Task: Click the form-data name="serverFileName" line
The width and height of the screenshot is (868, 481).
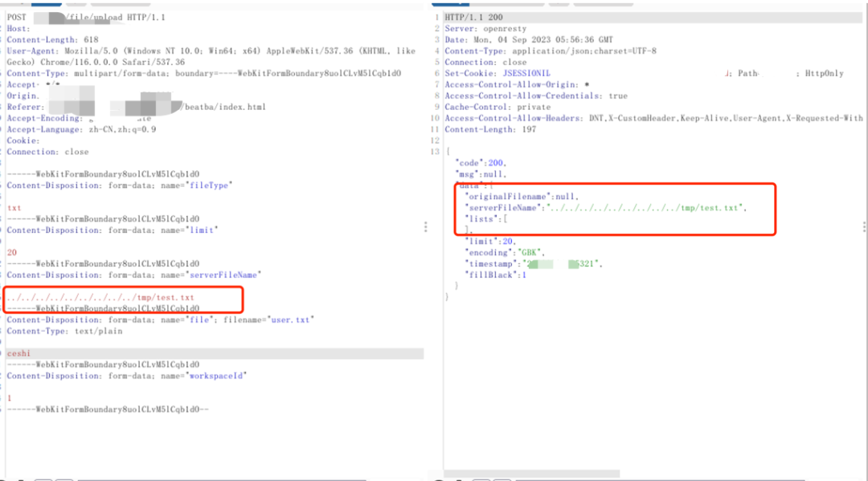Action: pyautogui.click(x=134, y=275)
